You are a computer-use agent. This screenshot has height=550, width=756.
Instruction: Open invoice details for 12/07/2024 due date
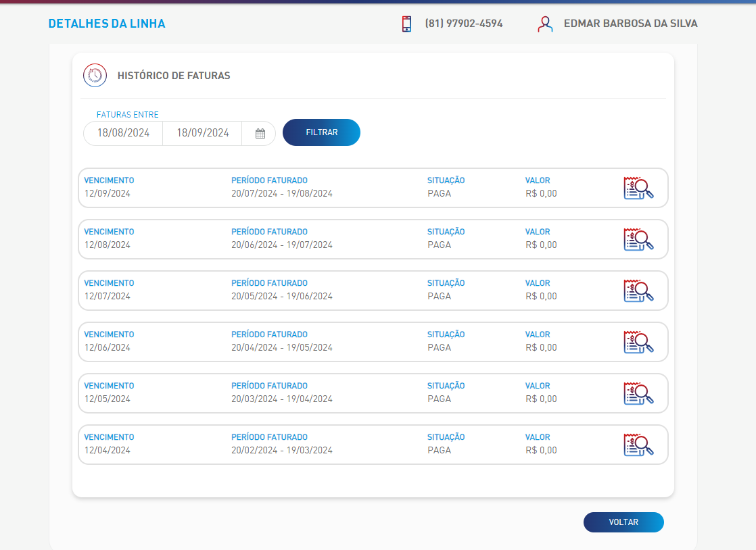638,291
